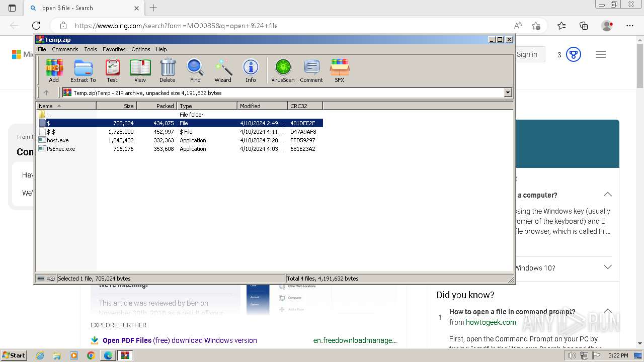Expand the 'Windows 10?' question chevron
This screenshot has width=644, height=362.
(608, 267)
